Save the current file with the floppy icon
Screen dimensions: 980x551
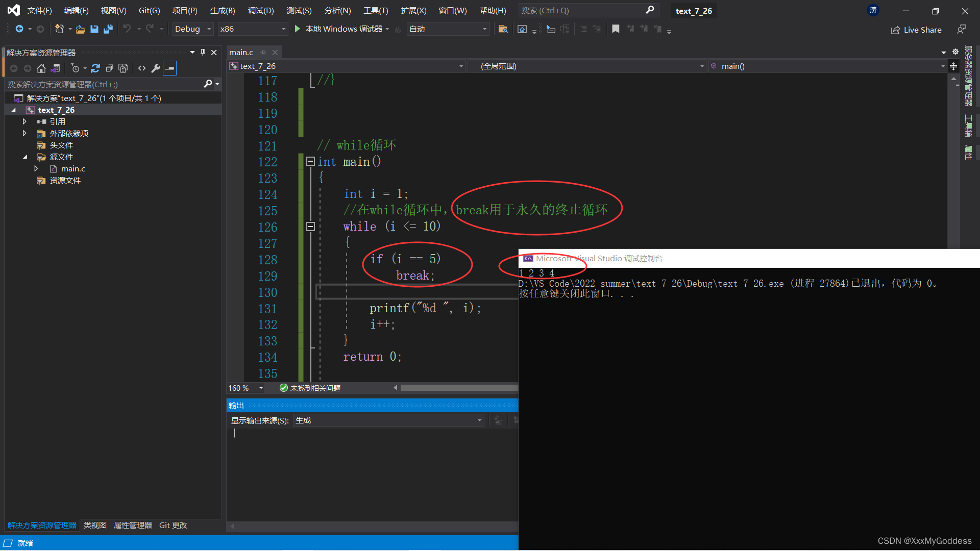point(94,29)
